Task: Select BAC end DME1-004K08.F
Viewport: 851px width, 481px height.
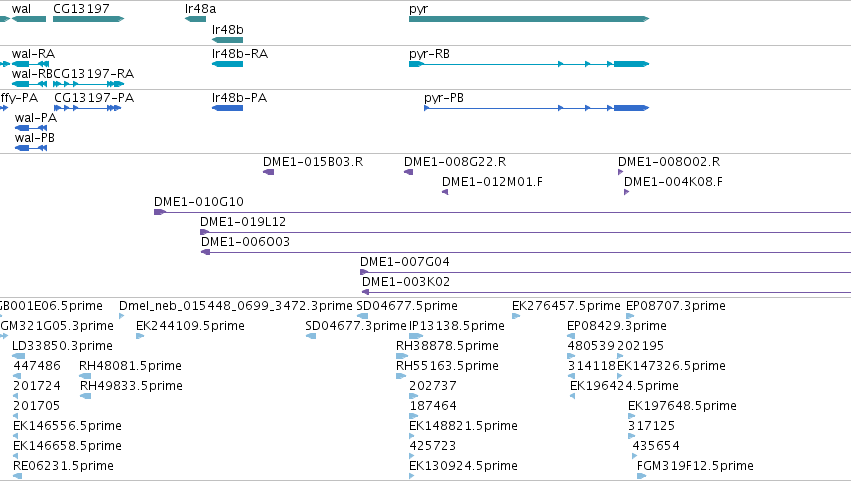Action: 626,192
